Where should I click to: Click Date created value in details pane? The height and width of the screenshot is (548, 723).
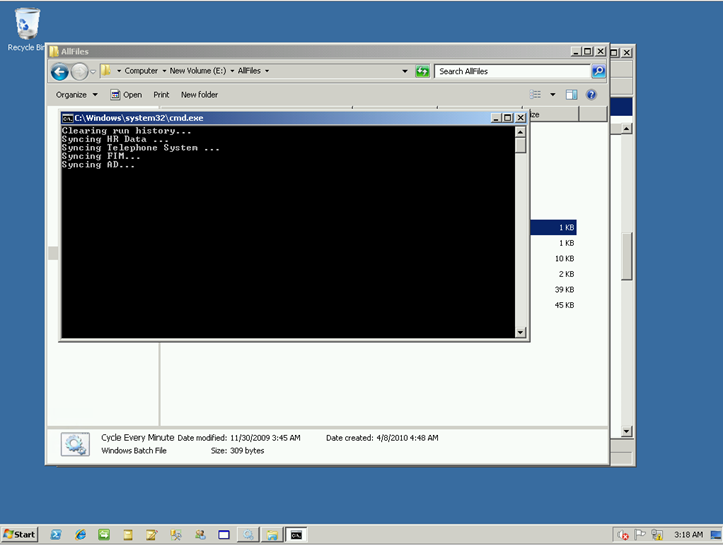407,438
